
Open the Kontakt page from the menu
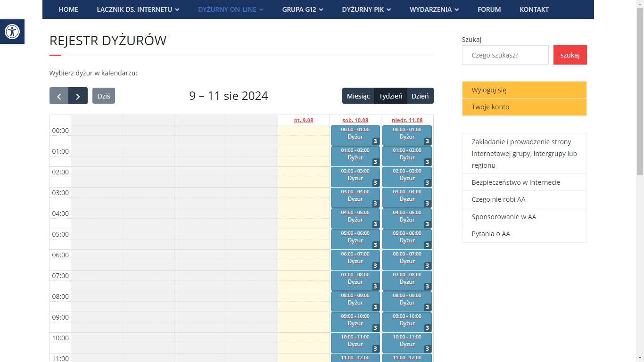click(534, 9)
